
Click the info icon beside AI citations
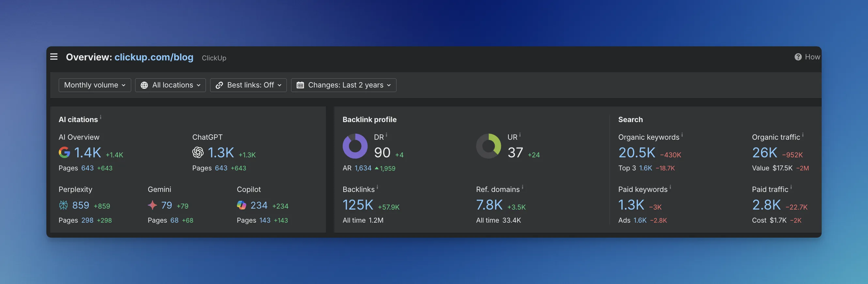[101, 117]
